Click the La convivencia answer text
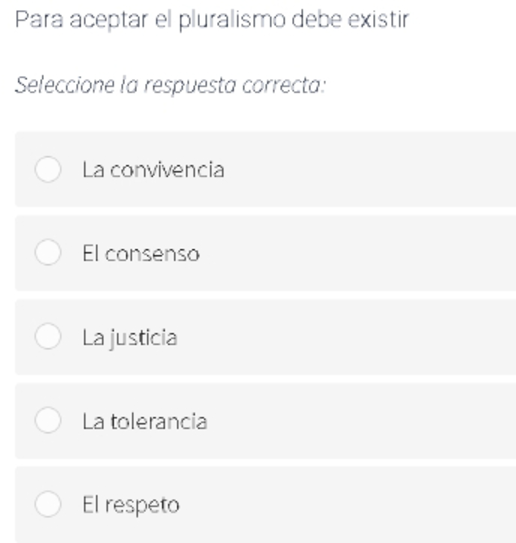 [153, 170]
